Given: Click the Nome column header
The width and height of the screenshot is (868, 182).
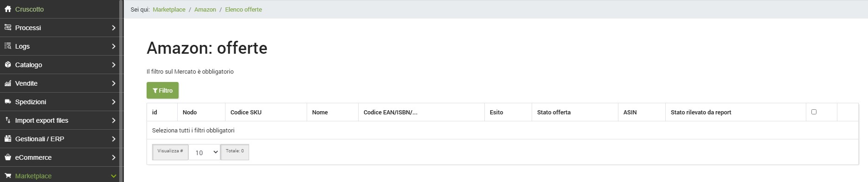Looking at the screenshot, I should pos(333,112).
